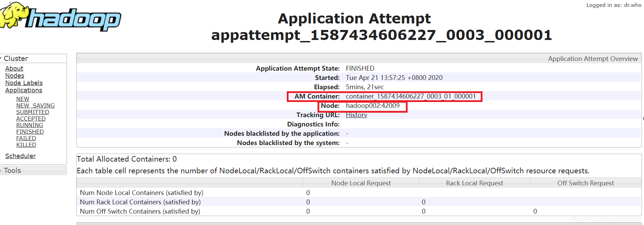The image size is (644, 225).
Task: Click the hadoop002:42009 node value
Action: coord(373,106)
